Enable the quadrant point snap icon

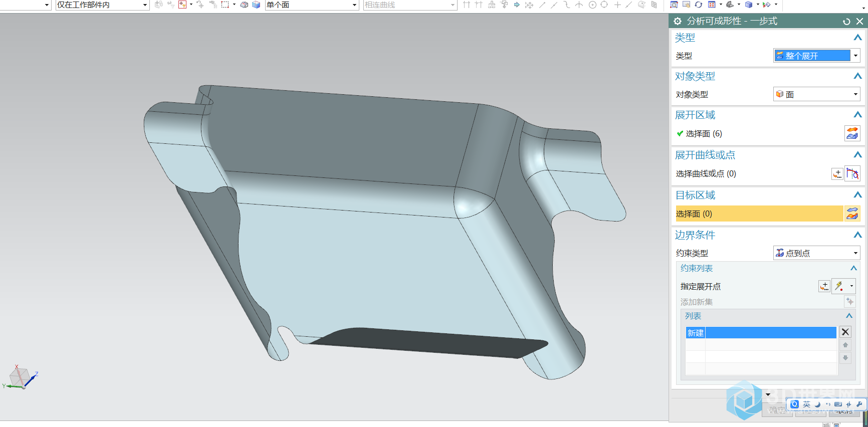[x=604, y=5]
